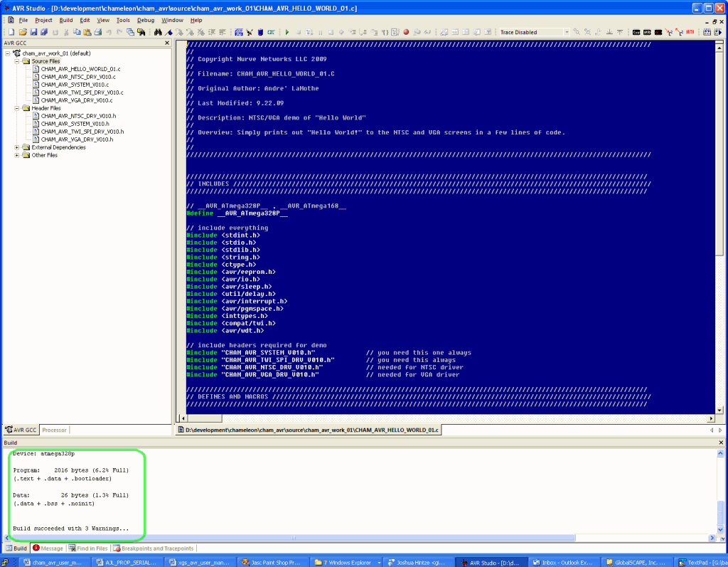Select CHAM_AVR_SYSTEM_V010.c in project tree
Viewport: 728px width, 567px height.
pyautogui.click(x=75, y=85)
